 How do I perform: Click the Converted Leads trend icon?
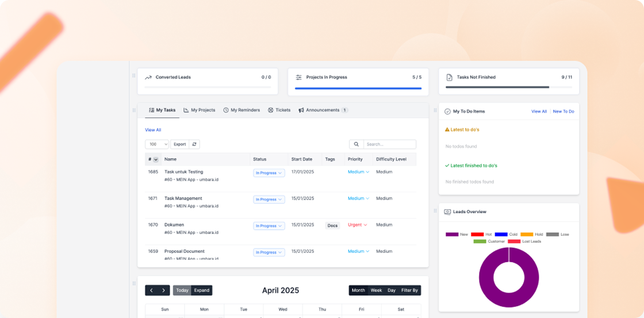(x=148, y=77)
